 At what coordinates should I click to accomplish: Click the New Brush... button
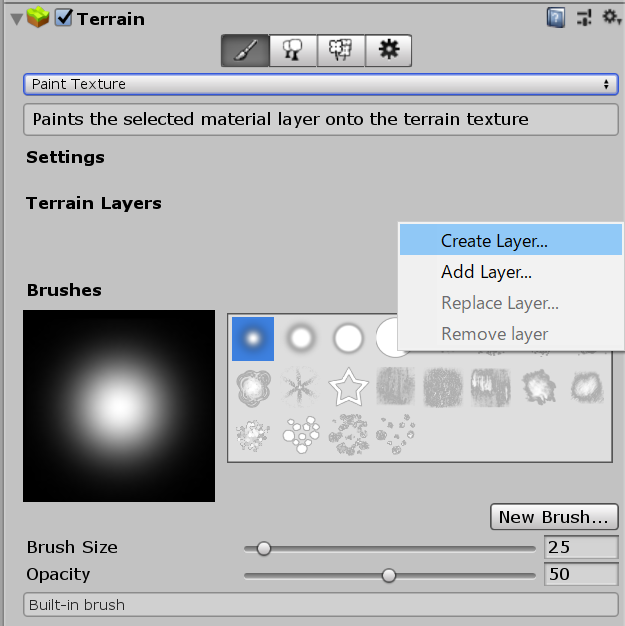tap(554, 517)
